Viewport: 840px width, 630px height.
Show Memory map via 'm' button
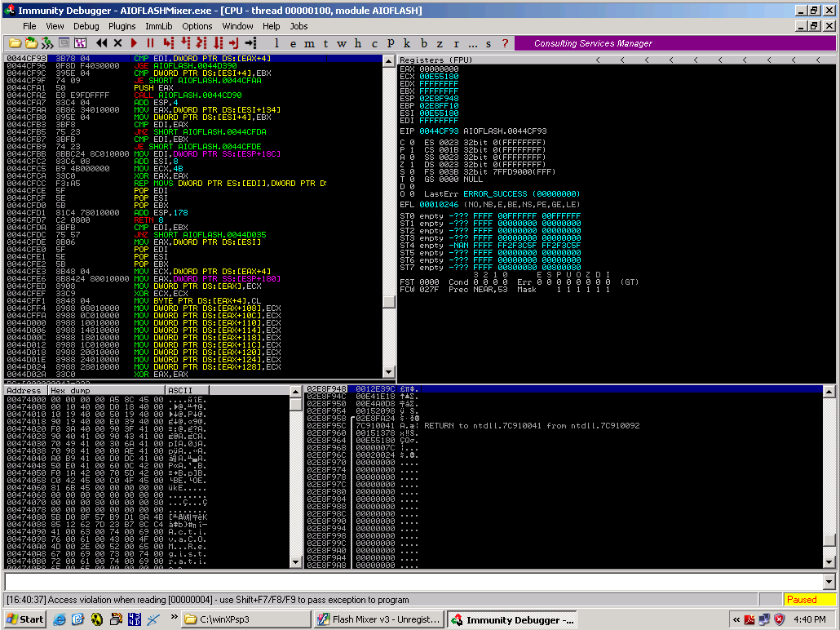[310, 43]
